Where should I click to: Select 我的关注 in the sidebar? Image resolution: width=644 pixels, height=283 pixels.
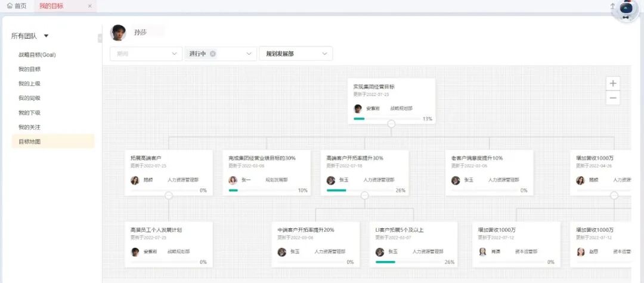coord(30,127)
